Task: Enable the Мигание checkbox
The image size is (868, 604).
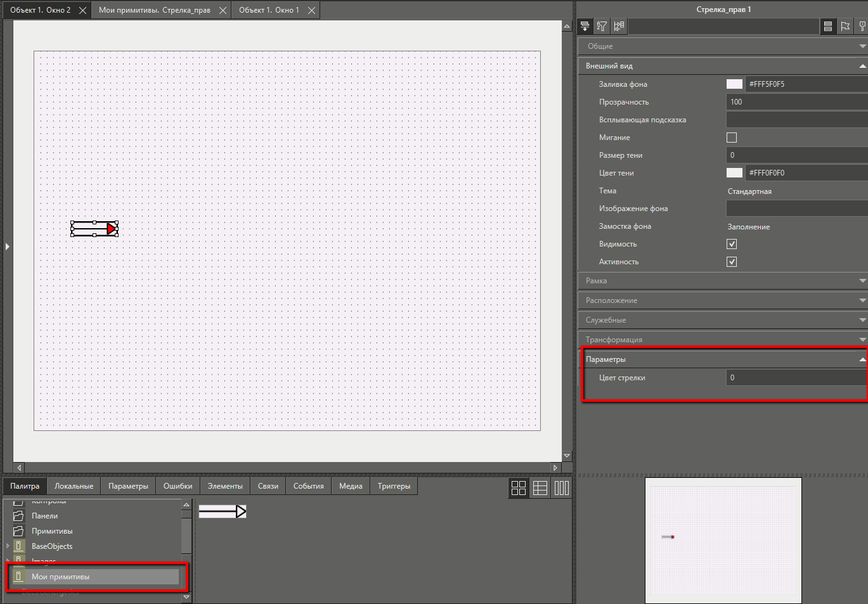Action: click(732, 138)
